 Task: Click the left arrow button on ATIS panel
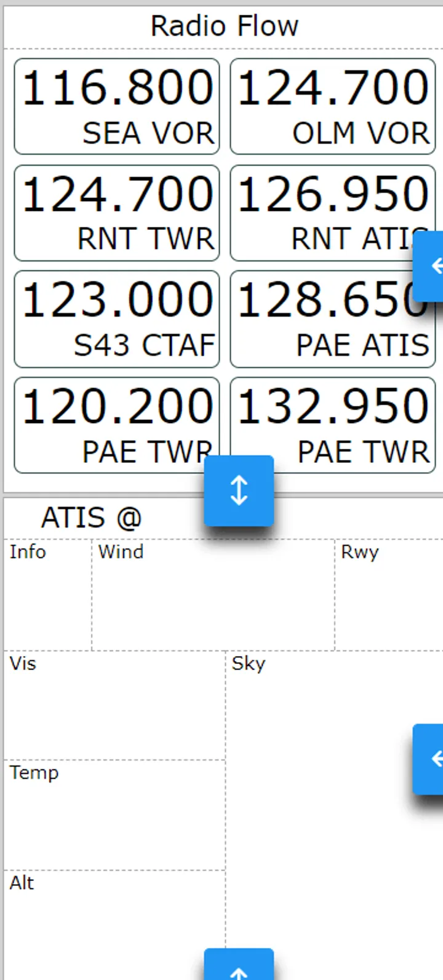coord(431,759)
